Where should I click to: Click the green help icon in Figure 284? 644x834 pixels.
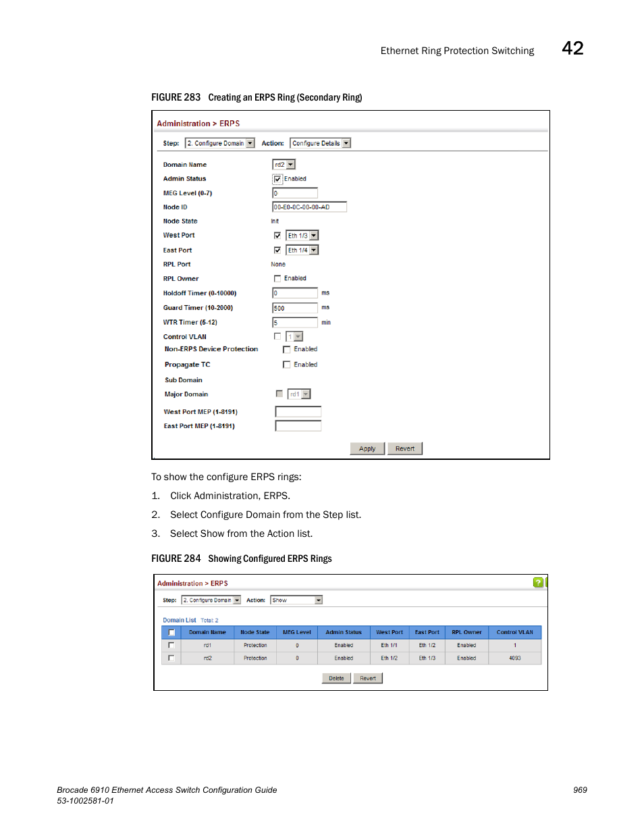click(538, 582)
